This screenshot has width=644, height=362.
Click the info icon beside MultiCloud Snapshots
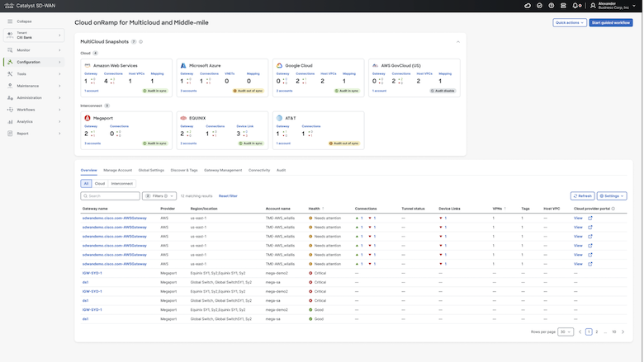[141, 42]
